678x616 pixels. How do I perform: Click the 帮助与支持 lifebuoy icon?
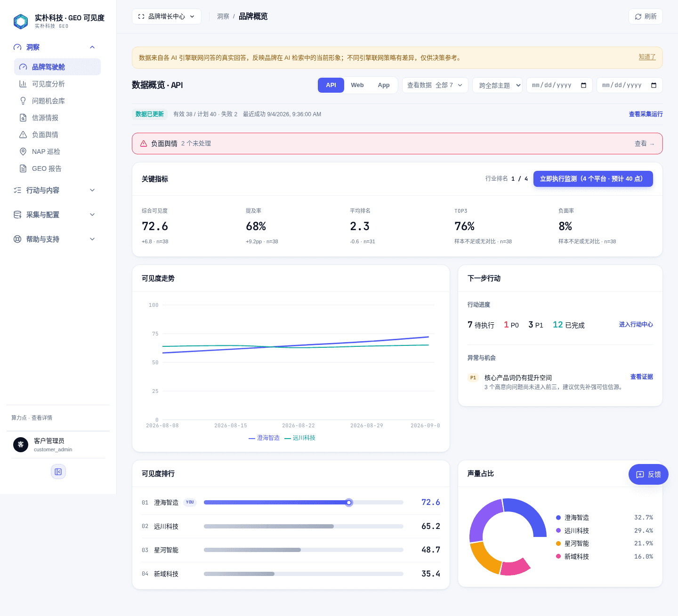17,239
